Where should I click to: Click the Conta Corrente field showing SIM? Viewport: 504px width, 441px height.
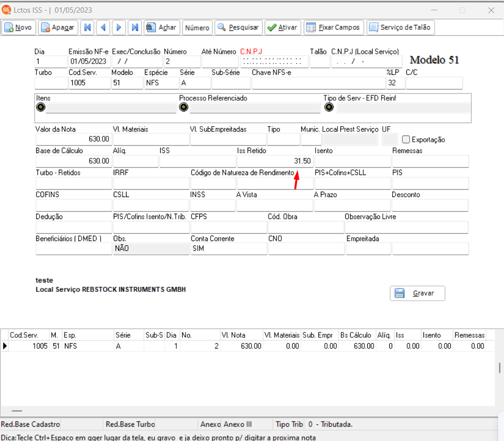[229, 249]
